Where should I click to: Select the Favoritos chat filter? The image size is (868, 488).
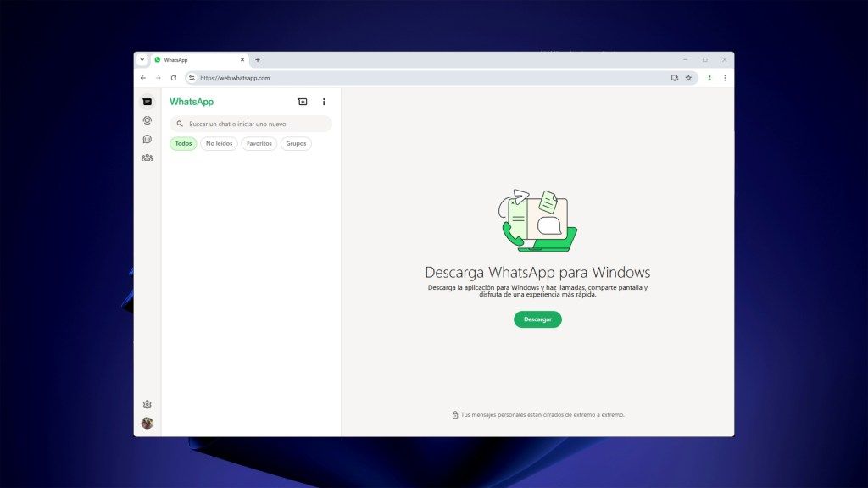coord(259,144)
